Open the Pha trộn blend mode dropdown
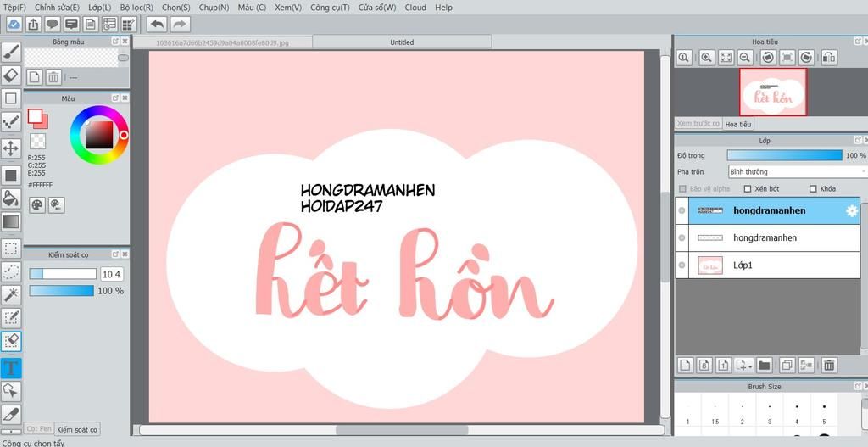 (798, 171)
